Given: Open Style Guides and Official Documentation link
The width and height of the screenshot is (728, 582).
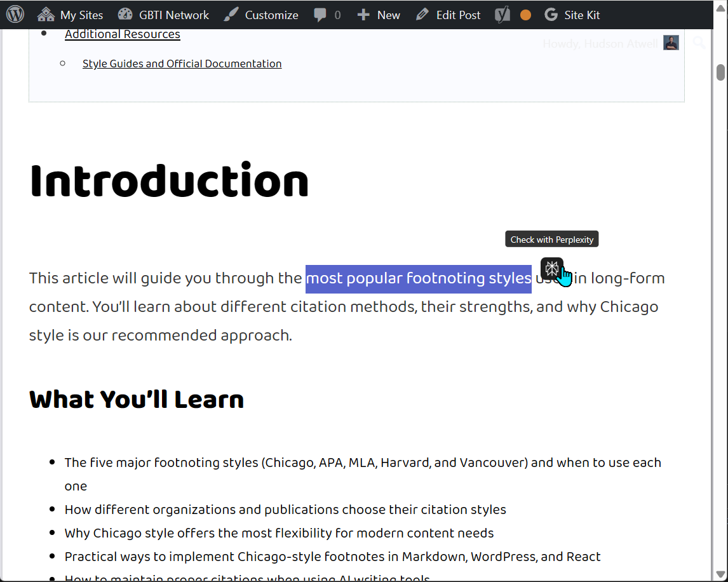Looking at the screenshot, I should pyautogui.click(x=182, y=64).
